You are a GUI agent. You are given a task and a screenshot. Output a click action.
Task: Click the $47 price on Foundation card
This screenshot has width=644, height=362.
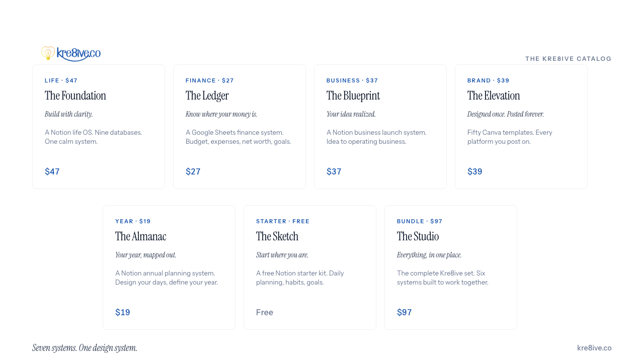coord(52,171)
